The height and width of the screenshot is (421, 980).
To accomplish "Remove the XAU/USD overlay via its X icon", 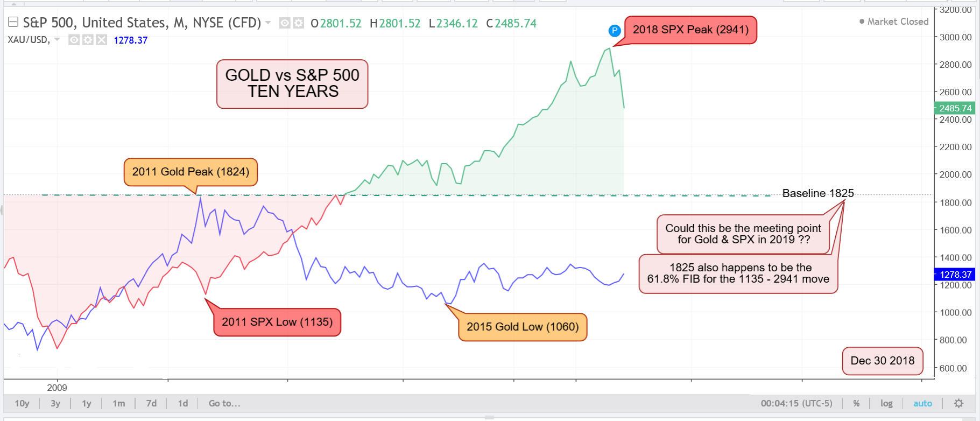I will pyautogui.click(x=101, y=39).
